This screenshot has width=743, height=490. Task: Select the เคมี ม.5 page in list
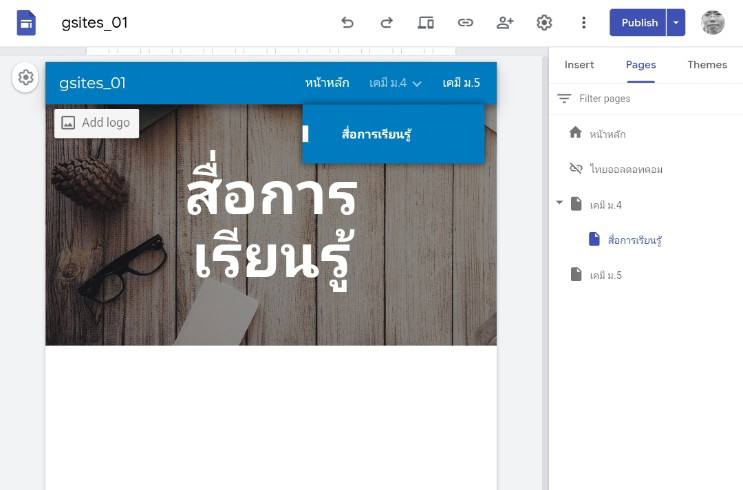605,275
